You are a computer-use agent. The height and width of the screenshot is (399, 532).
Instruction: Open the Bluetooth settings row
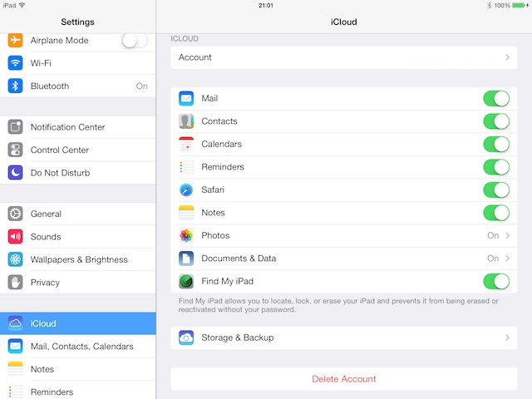tap(77, 86)
